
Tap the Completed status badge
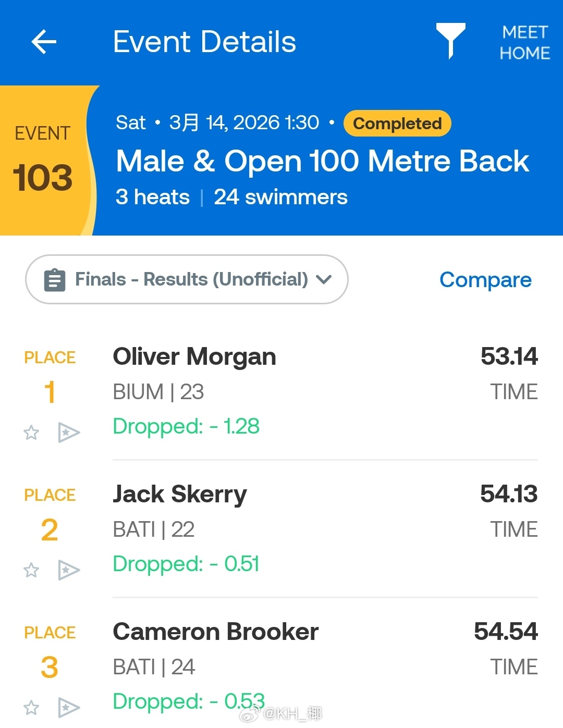[397, 124]
